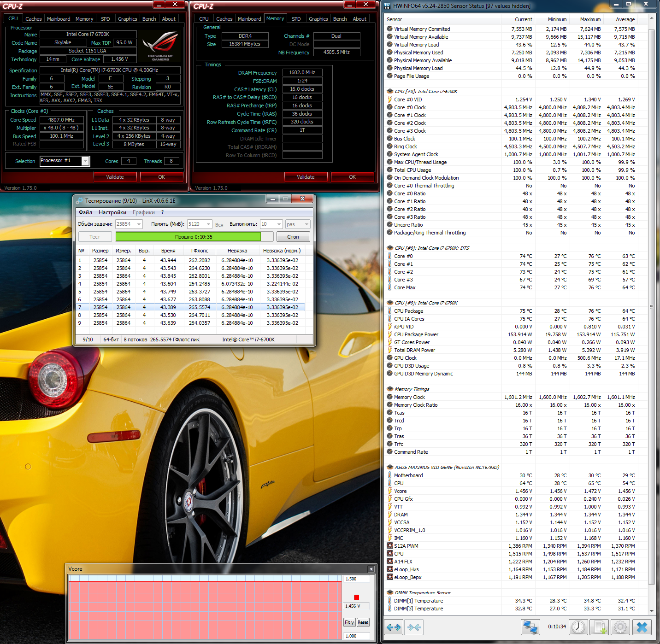This screenshot has width=660, height=644.
Task: Click the Virtual Memory Commited sensor icon
Action: pyautogui.click(x=390, y=29)
